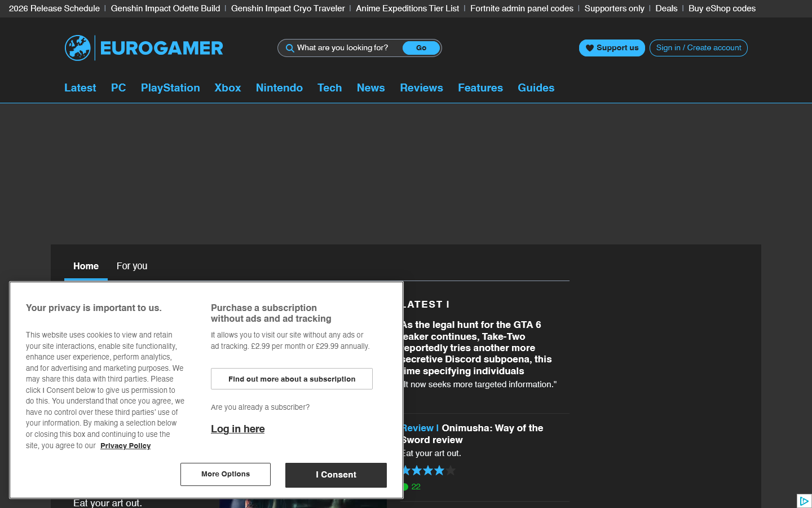
Task: Go to the Xbox section
Action: pyautogui.click(x=228, y=87)
